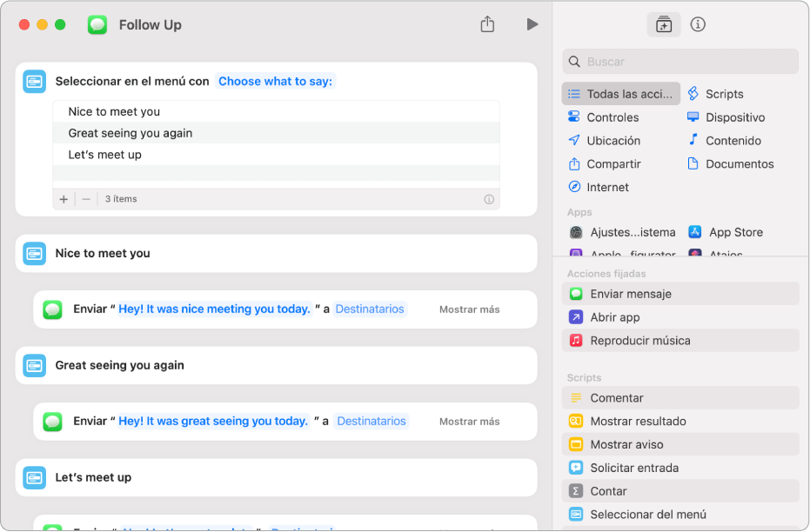
Task: Open the Scripts category
Action: pyautogui.click(x=715, y=94)
